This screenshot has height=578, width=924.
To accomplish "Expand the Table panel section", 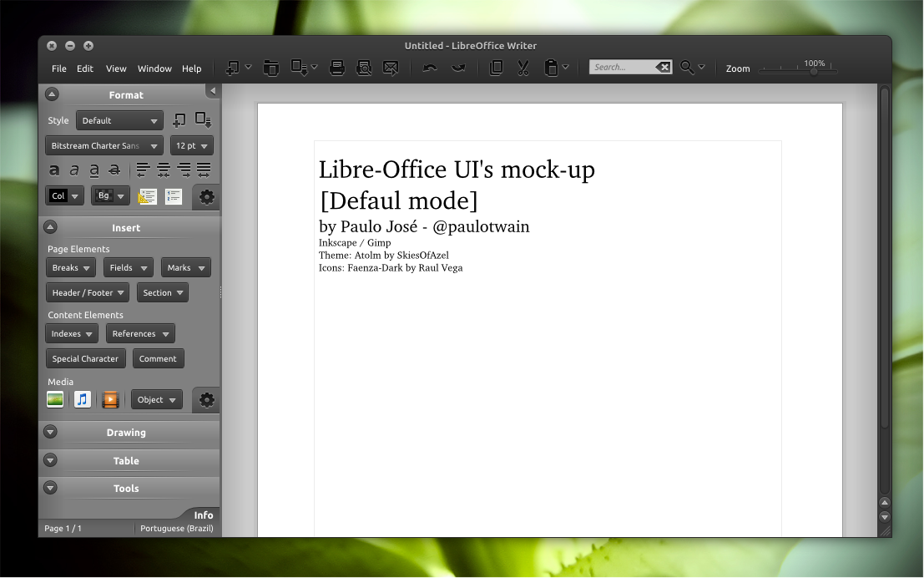I will point(51,460).
